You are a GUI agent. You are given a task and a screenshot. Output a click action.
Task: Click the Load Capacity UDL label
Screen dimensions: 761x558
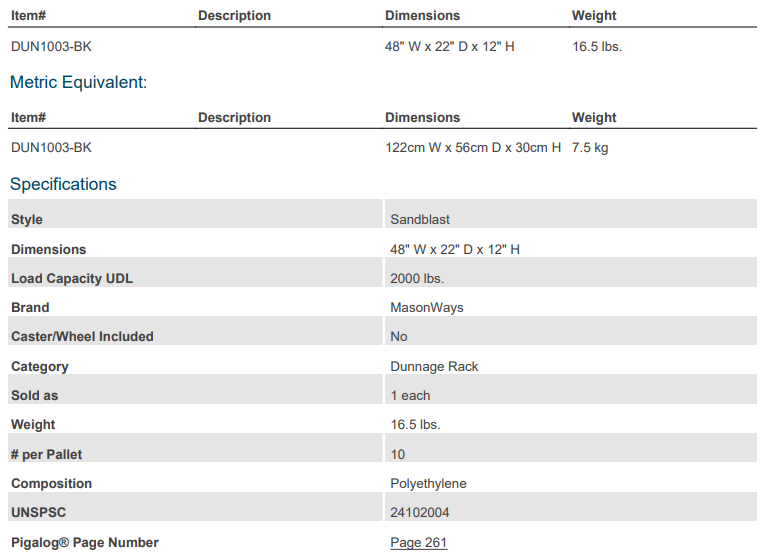72,279
